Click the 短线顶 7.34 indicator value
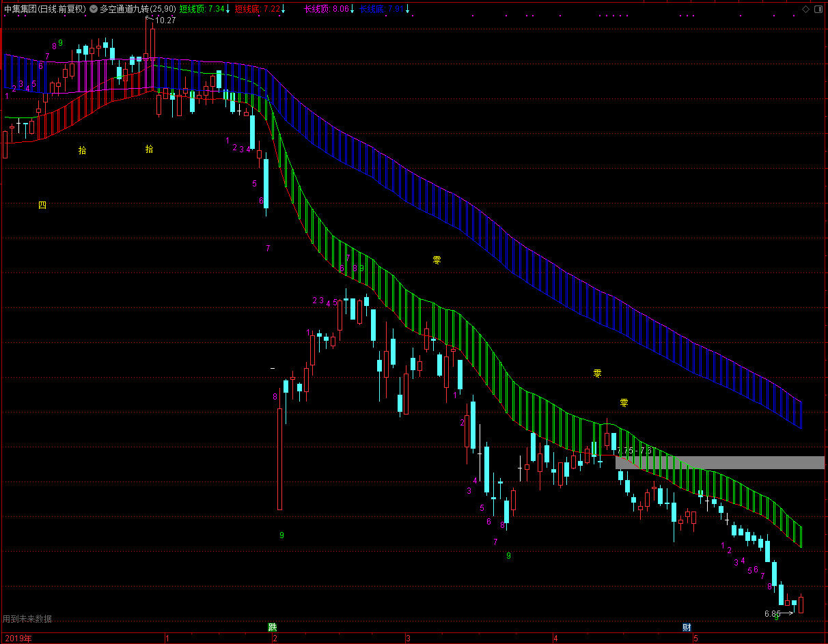The width and height of the screenshot is (828, 644). [x=202, y=10]
